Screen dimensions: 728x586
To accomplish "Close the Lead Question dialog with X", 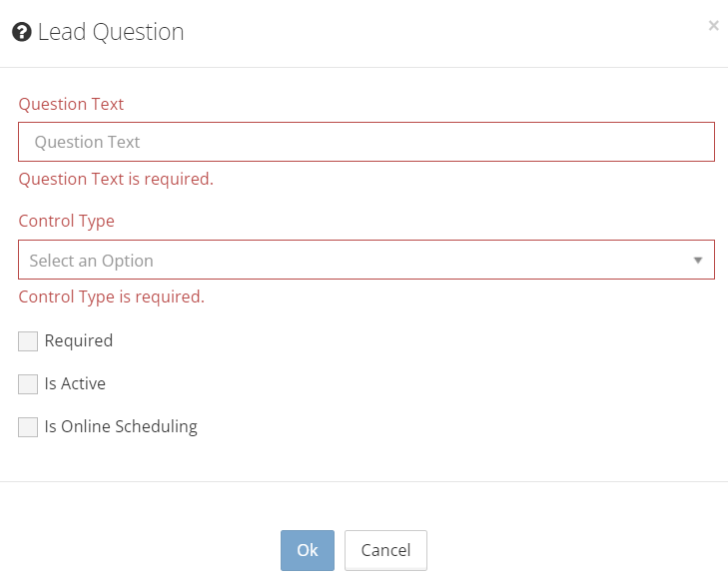I will click(x=713, y=26).
